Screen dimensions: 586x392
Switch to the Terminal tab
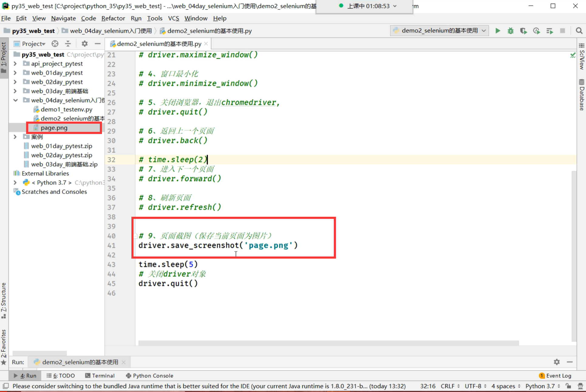[100, 376]
